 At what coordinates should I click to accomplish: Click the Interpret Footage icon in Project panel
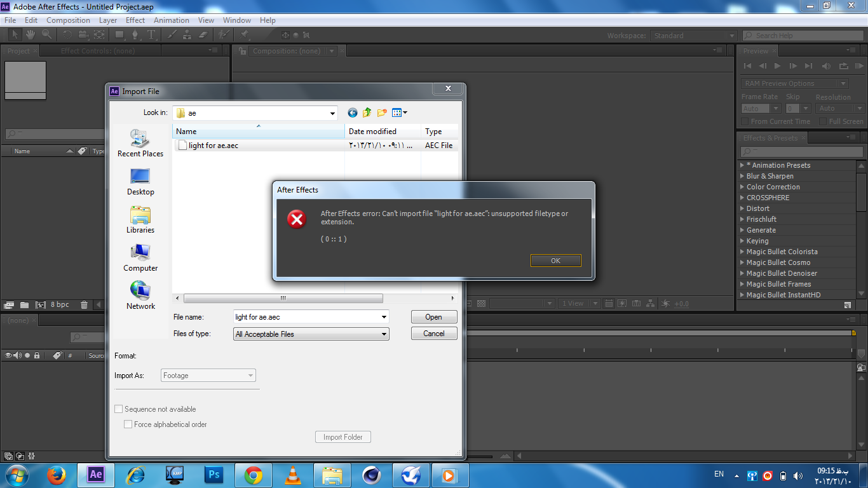point(9,305)
